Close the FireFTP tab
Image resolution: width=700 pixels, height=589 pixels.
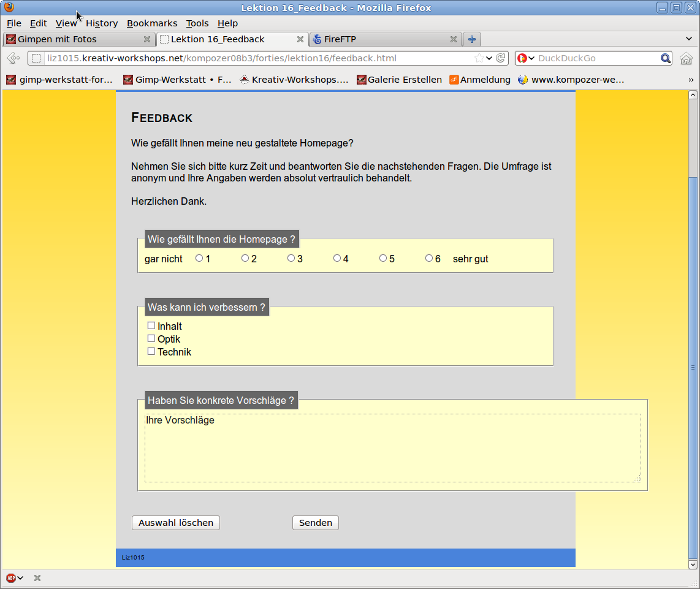(454, 39)
